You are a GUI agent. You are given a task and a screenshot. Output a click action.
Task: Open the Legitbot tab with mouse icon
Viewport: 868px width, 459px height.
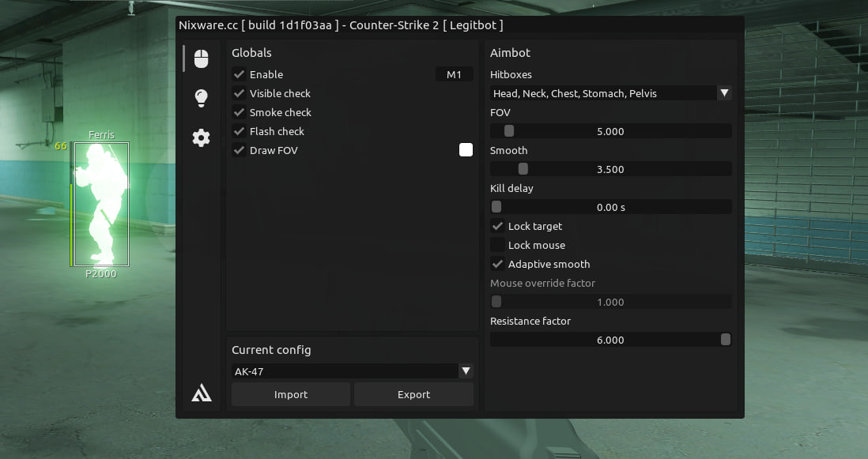point(201,58)
